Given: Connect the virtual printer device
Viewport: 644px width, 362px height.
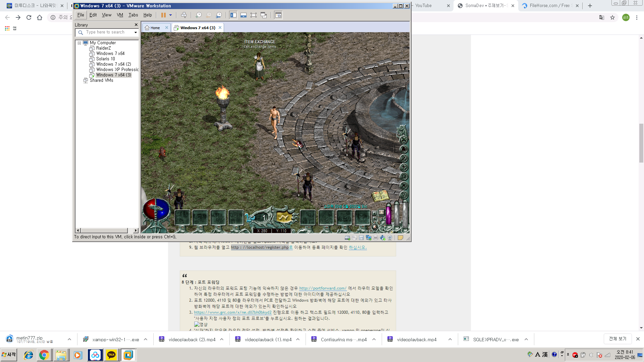Looking at the screenshot, I should [376, 237].
